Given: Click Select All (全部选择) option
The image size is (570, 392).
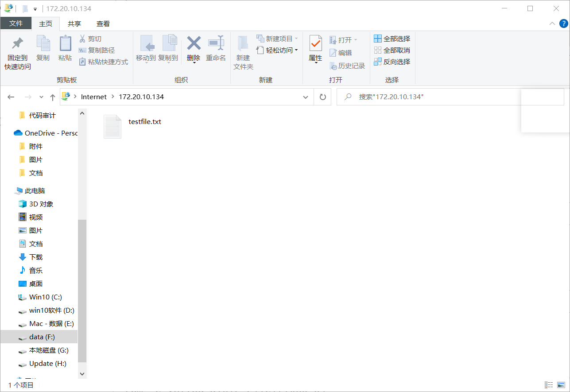Looking at the screenshot, I should pyautogui.click(x=392, y=39).
